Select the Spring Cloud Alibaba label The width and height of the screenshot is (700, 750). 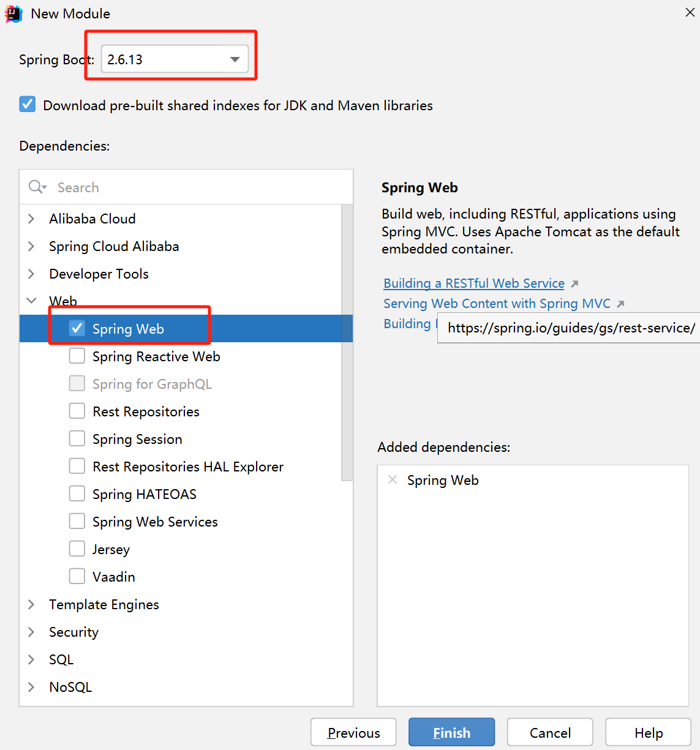(x=114, y=246)
